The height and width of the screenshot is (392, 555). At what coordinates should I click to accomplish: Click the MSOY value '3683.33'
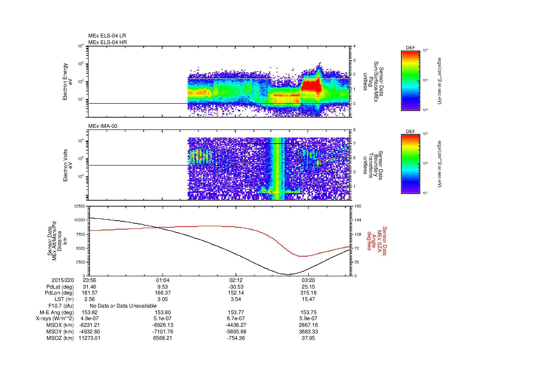308,332
